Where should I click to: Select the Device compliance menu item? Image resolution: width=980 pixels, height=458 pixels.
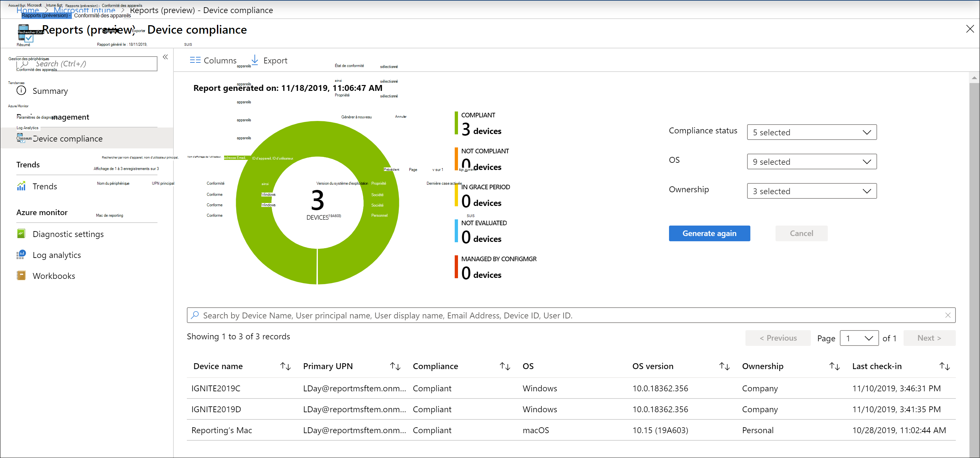68,138
